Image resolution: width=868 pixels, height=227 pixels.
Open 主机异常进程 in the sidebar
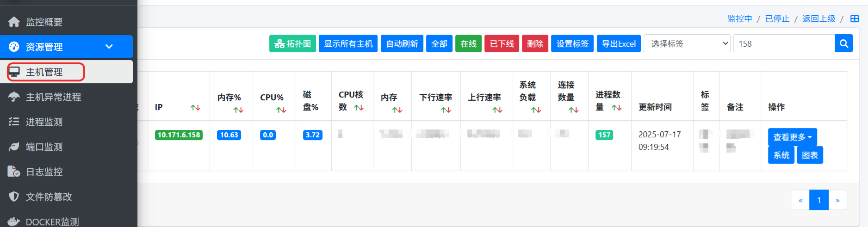pos(53,97)
